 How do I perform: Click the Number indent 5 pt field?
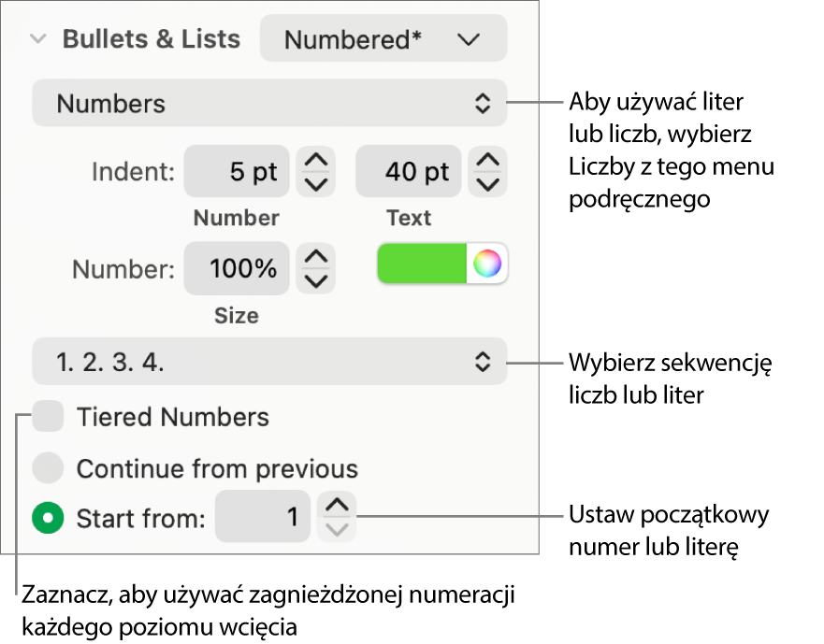pos(237,172)
